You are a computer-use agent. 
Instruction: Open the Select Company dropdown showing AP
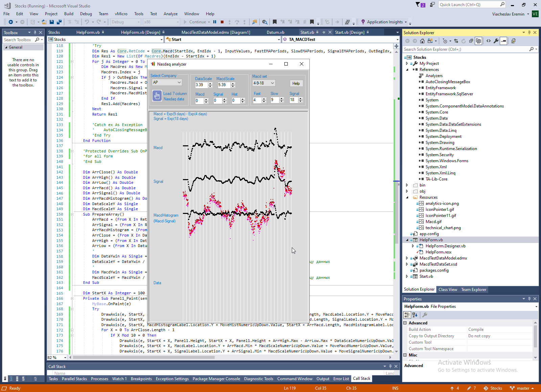pyautogui.click(x=167, y=82)
